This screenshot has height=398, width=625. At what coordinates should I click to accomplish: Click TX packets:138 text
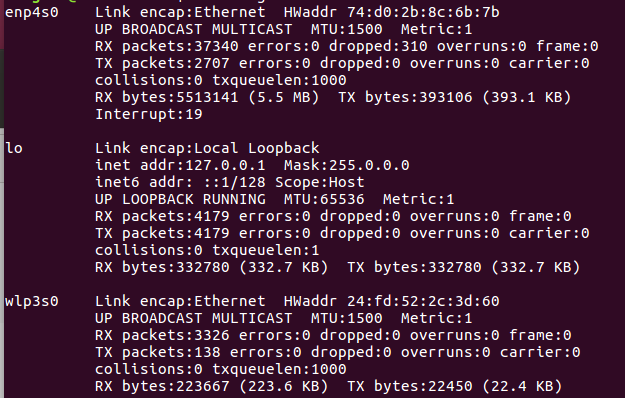(158, 352)
